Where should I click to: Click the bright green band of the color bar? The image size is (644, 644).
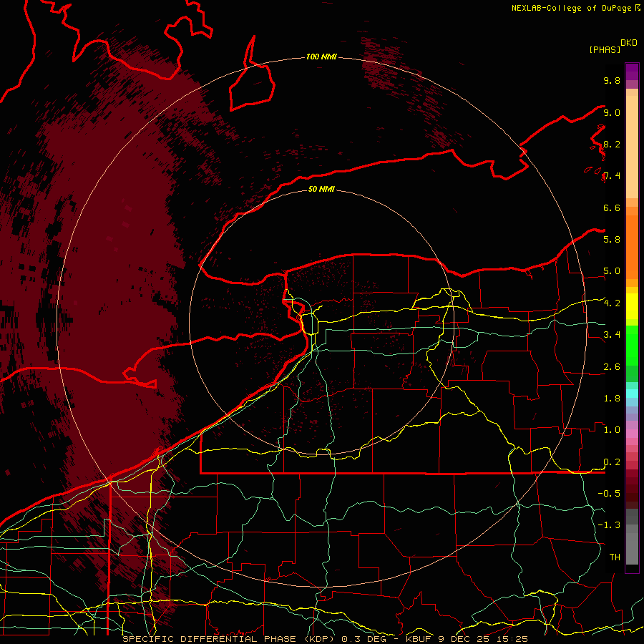(632, 345)
